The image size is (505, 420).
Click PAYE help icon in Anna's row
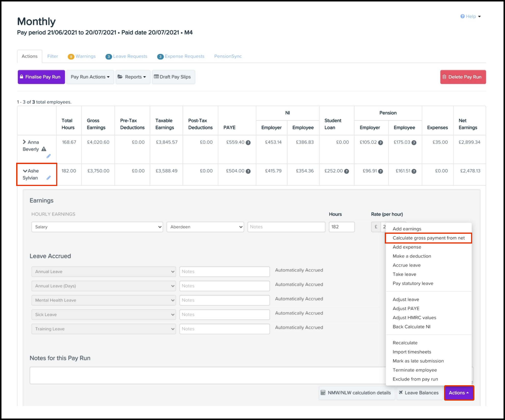[x=248, y=143]
